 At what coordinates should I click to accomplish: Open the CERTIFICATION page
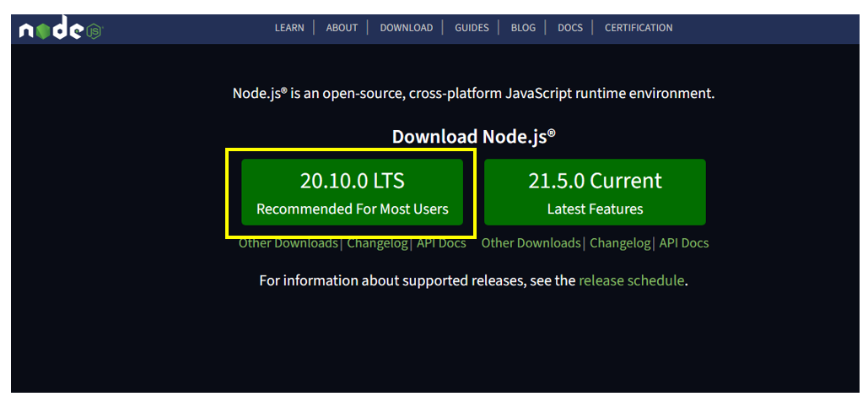coord(639,28)
